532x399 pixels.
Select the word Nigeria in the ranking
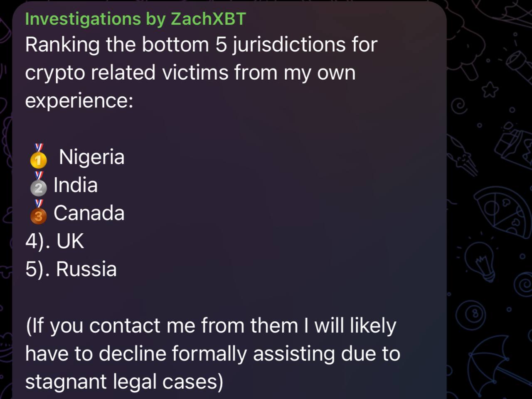pyautogui.click(x=92, y=157)
